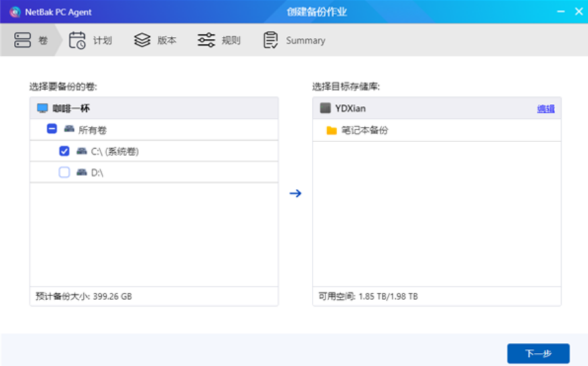
Task: Click the C:\ system volume drive icon
Action: [x=82, y=151]
